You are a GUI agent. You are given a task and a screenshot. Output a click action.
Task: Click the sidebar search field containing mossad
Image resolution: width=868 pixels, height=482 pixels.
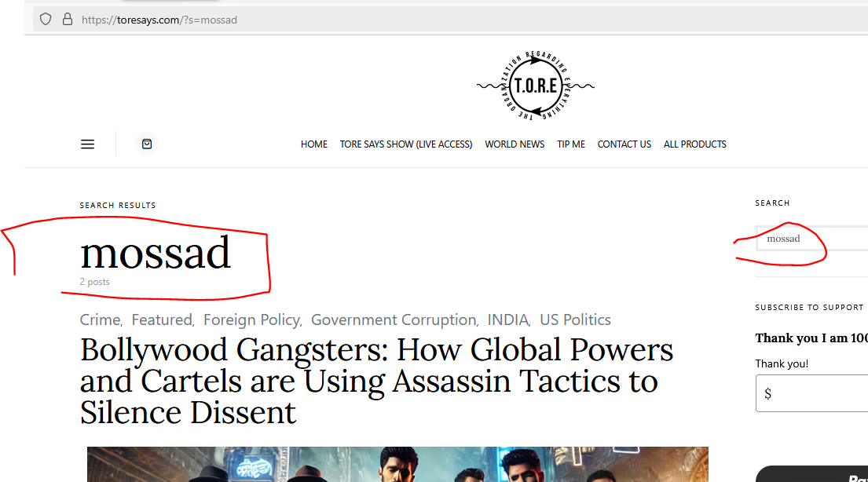tap(811, 239)
